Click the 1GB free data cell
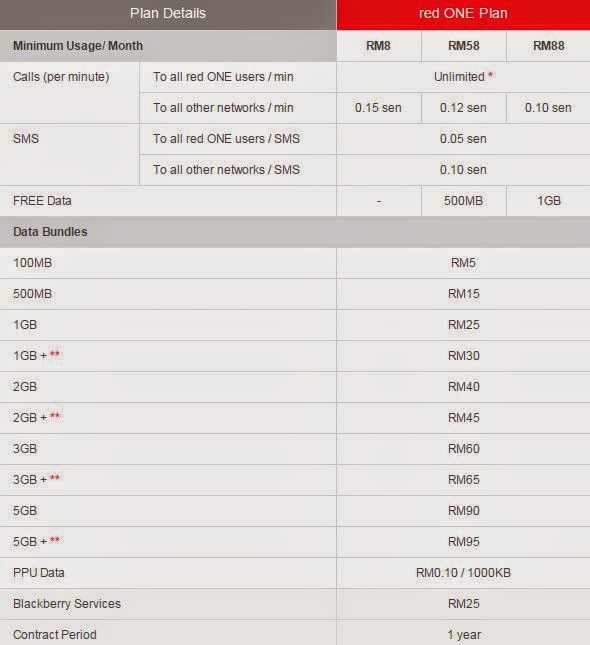The image size is (590, 645). pos(548,201)
